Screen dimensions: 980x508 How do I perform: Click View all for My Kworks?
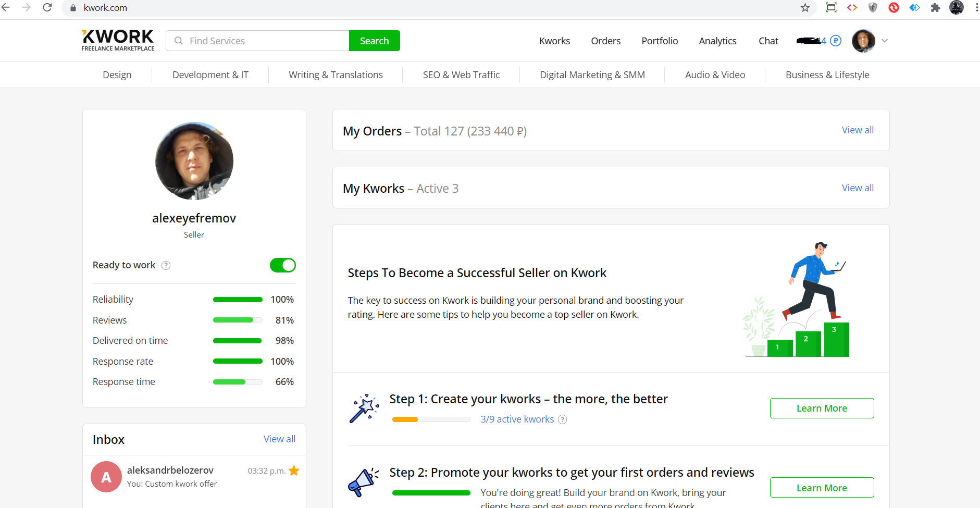(x=858, y=188)
